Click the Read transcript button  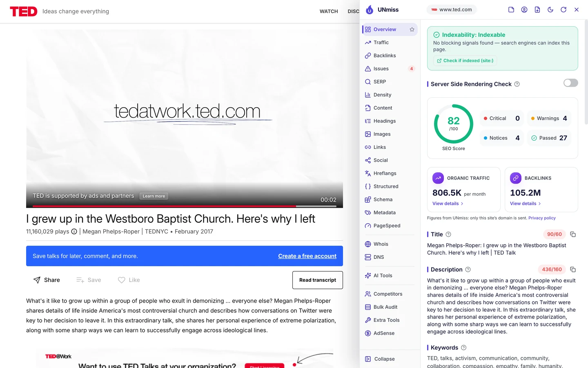[318, 280]
